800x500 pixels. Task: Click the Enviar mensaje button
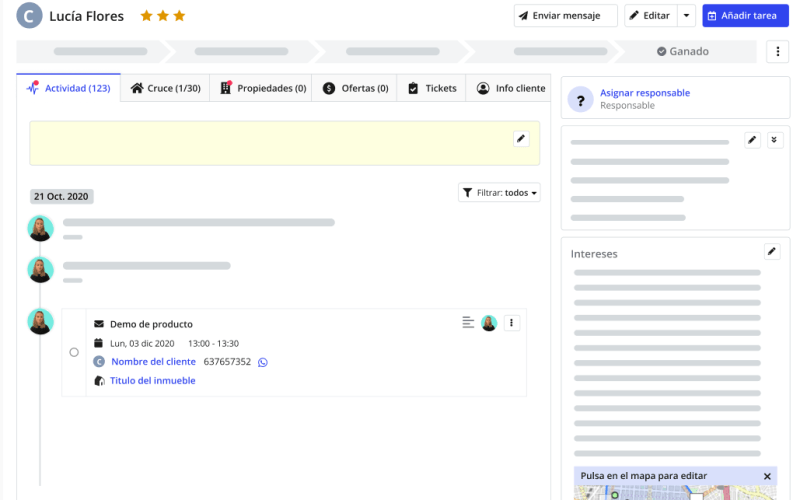[565, 16]
